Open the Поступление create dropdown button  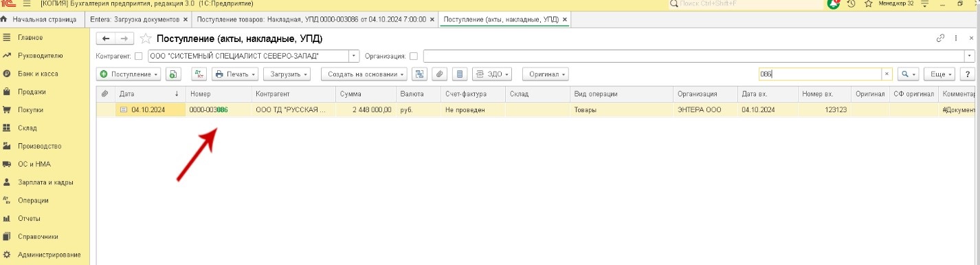(129, 74)
